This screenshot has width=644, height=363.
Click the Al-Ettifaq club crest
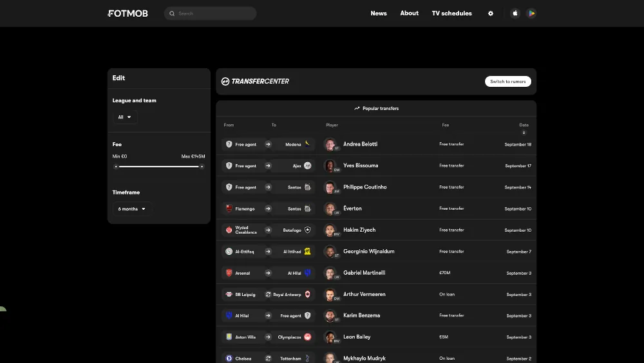click(229, 251)
